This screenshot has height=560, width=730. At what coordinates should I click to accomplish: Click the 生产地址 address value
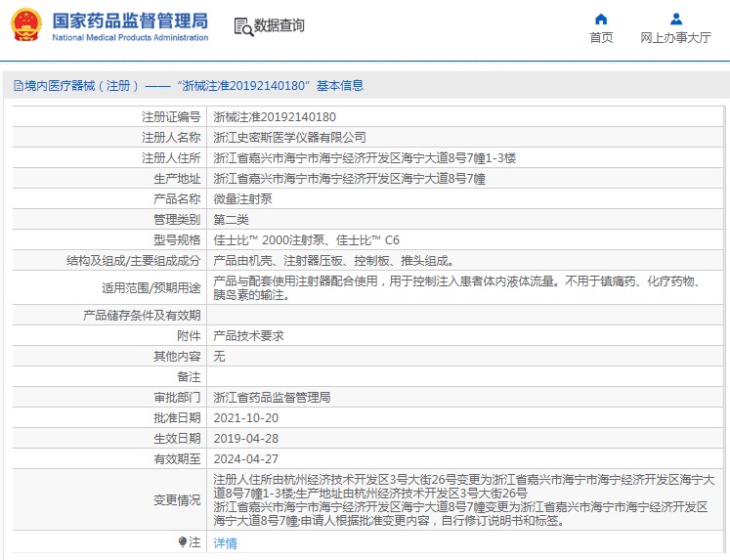(350, 178)
